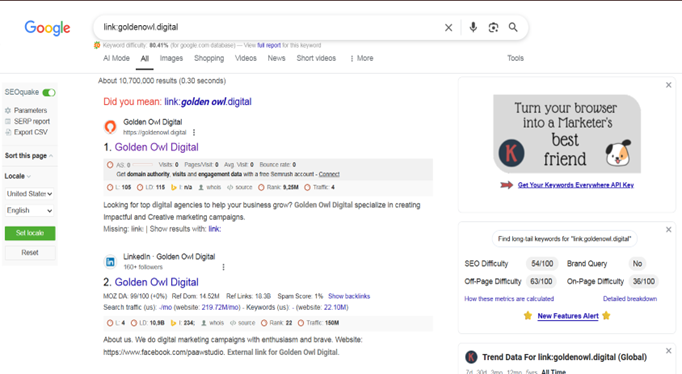Open the Tools options
The image size is (682, 374).
(515, 58)
